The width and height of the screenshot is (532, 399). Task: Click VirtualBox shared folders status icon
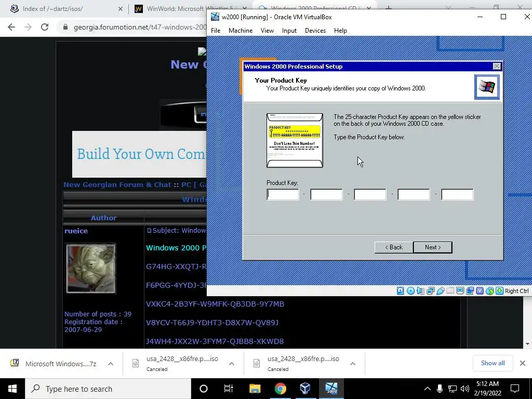click(x=450, y=291)
